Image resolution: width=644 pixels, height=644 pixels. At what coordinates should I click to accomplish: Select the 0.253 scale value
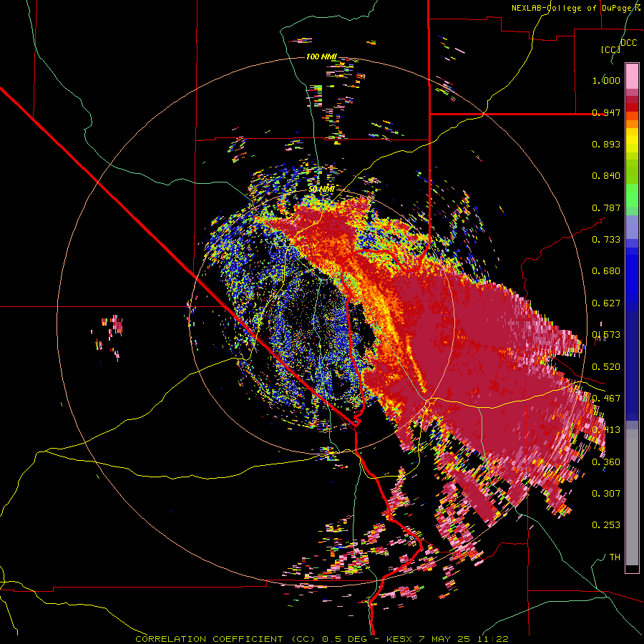pos(606,525)
